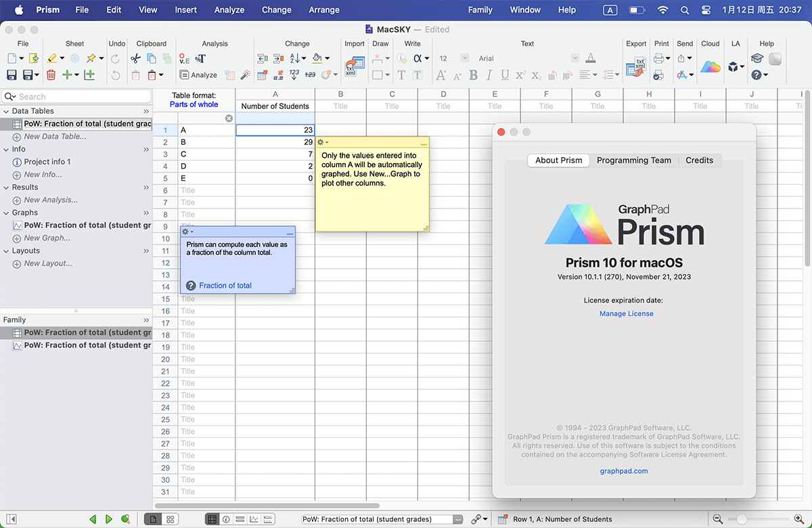Switch to the Programming Team tab

pos(634,160)
